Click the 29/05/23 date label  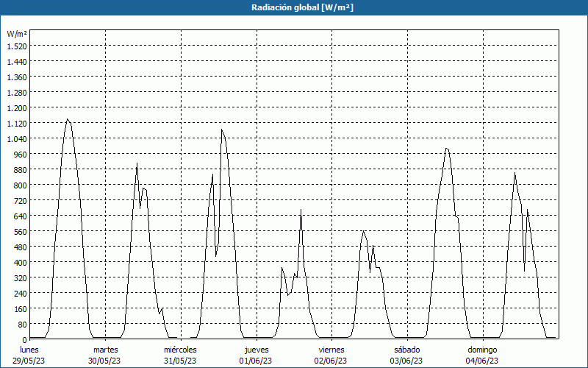(29, 361)
